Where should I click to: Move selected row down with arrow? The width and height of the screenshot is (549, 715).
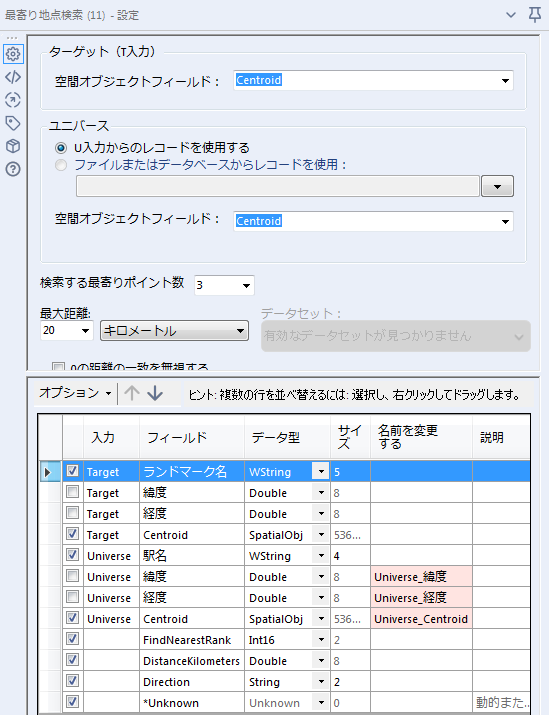pyautogui.click(x=155, y=393)
